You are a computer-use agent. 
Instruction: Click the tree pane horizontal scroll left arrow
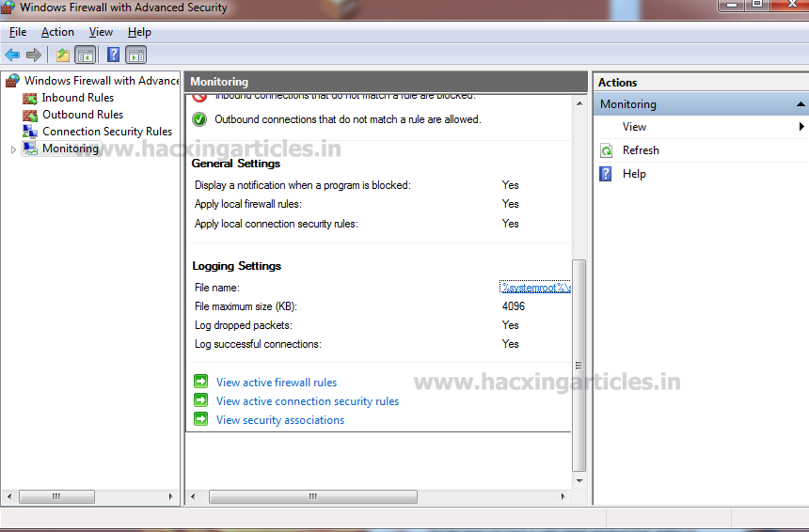coord(9,496)
